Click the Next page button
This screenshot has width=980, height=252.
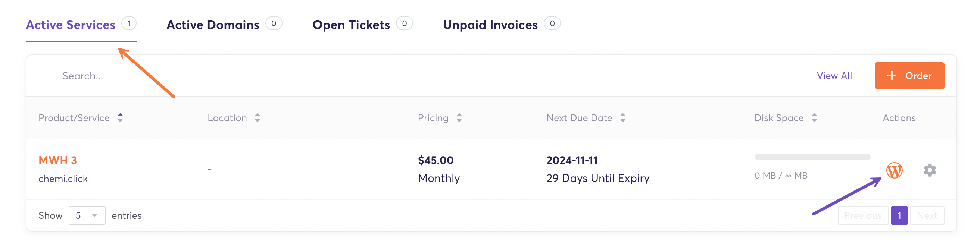click(927, 215)
